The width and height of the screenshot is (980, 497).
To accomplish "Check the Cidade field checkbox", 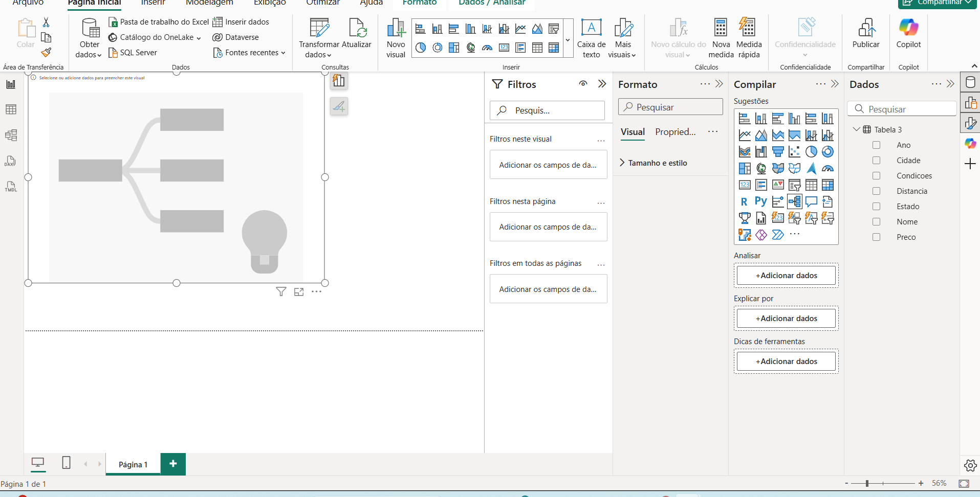I will point(876,161).
